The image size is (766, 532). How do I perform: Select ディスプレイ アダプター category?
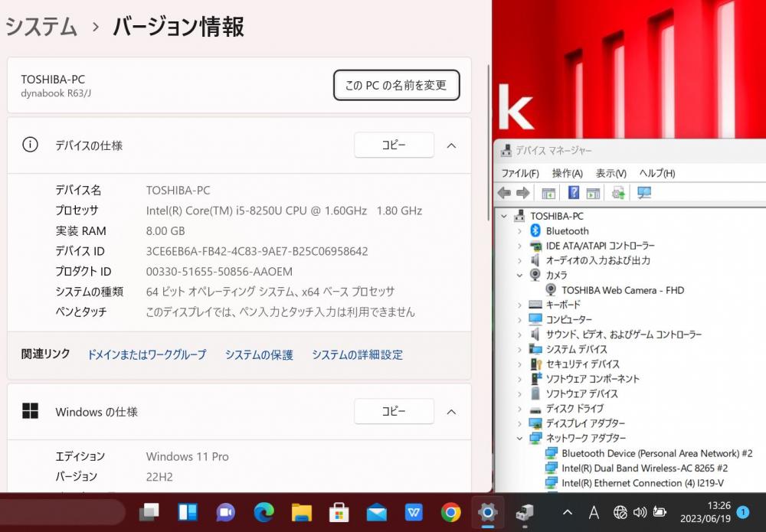click(585, 423)
